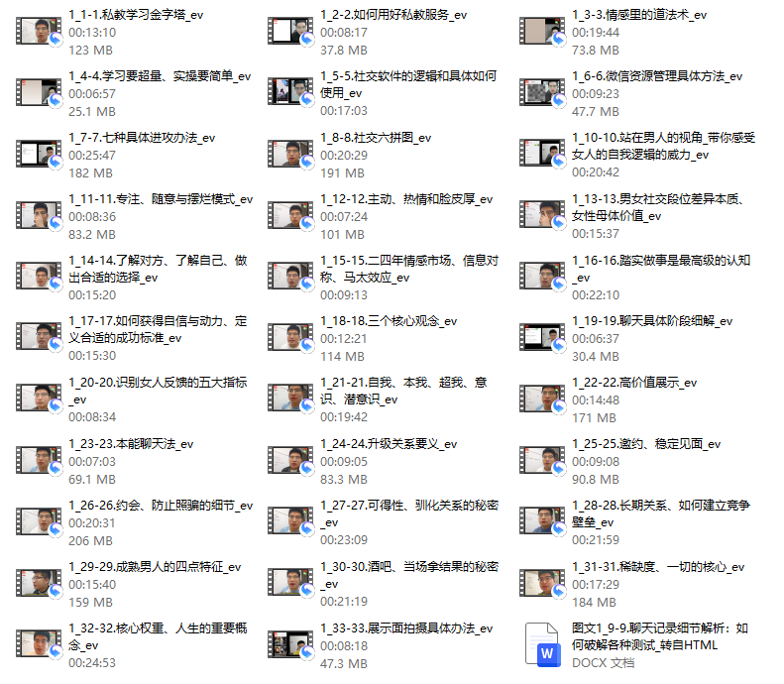Click the title 1_24-24.升级关系要义_ev
The height and width of the screenshot is (684, 784).
coord(389,444)
